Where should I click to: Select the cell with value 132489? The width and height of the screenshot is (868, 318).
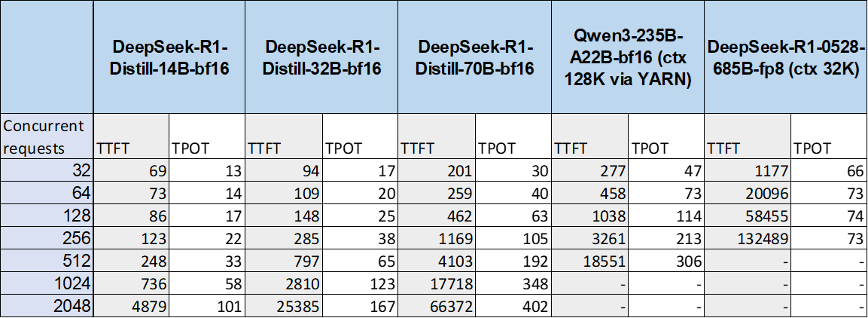(x=747, y=239)
